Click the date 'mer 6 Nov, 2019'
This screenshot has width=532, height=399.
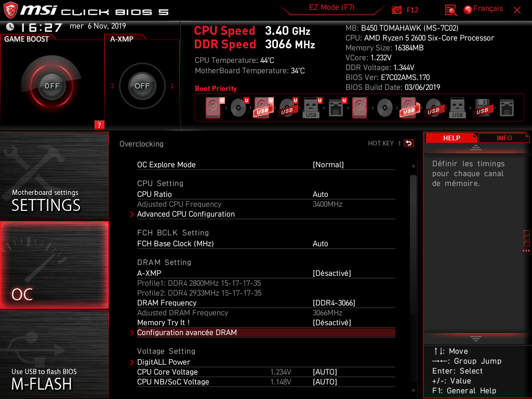coord(98,26)
